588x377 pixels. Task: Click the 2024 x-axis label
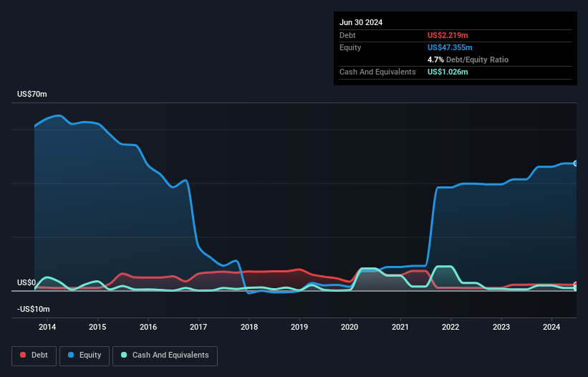[x=551, y=327]
